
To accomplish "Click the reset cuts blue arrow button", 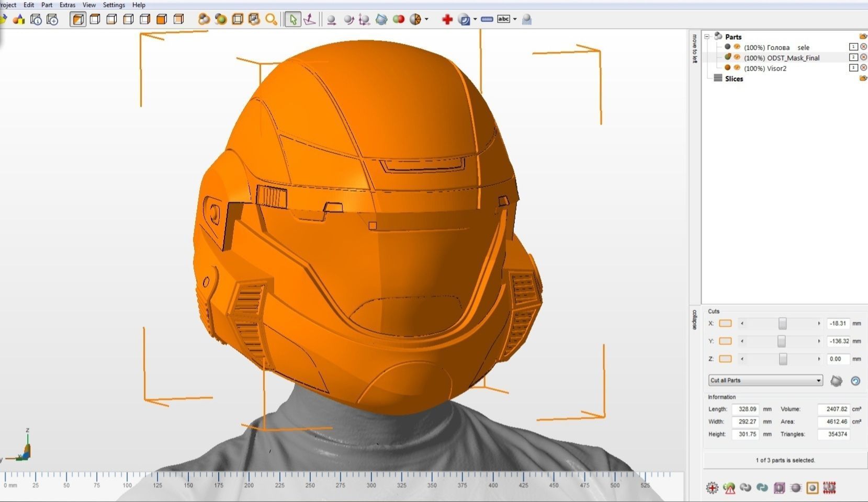I will tap(855, 381).
